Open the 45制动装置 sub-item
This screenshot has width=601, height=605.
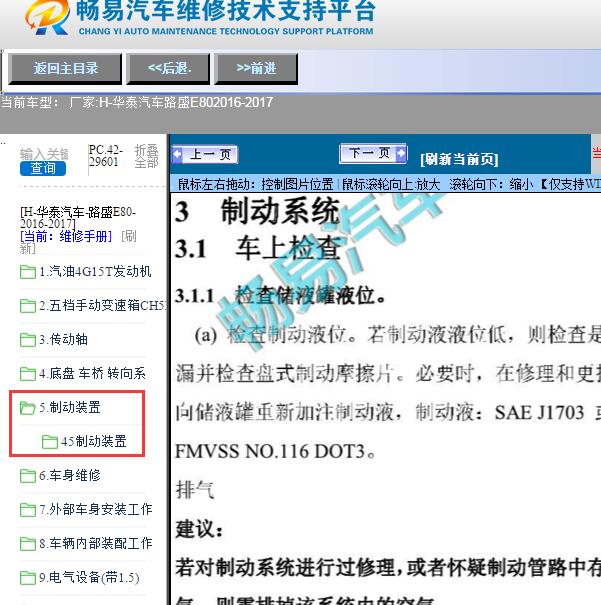pyautogui.click(x=94, y=441)
